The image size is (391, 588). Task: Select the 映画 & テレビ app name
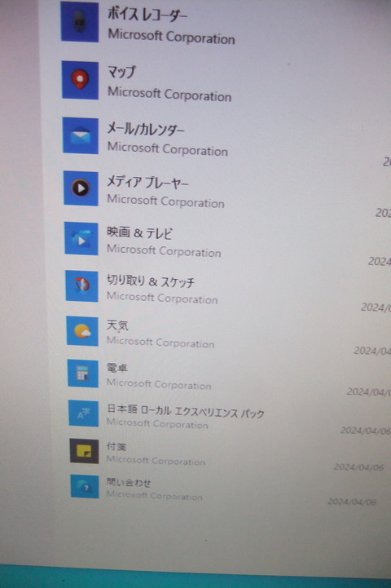click(139, 233)
